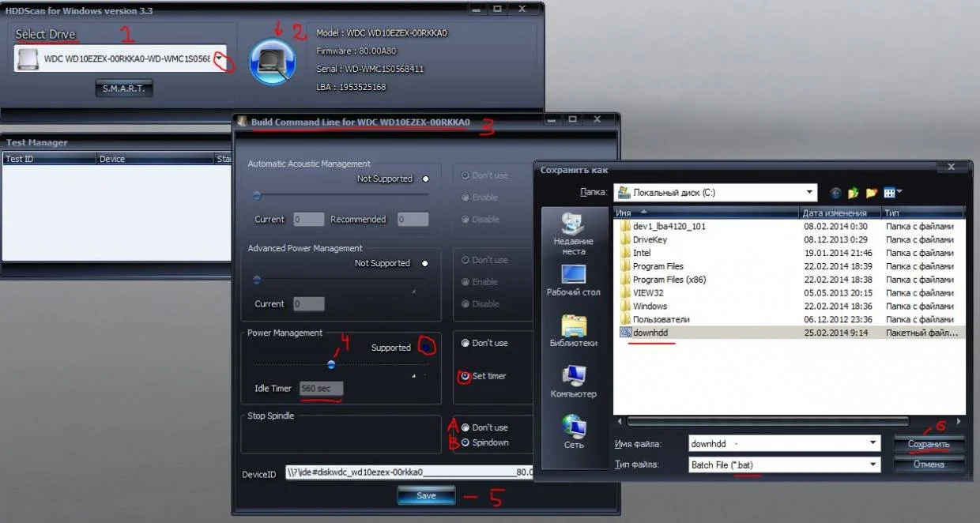The image size is (980, 523).
Task: Click the AAM Recommended value field
Action: click(x=413, y=219)
